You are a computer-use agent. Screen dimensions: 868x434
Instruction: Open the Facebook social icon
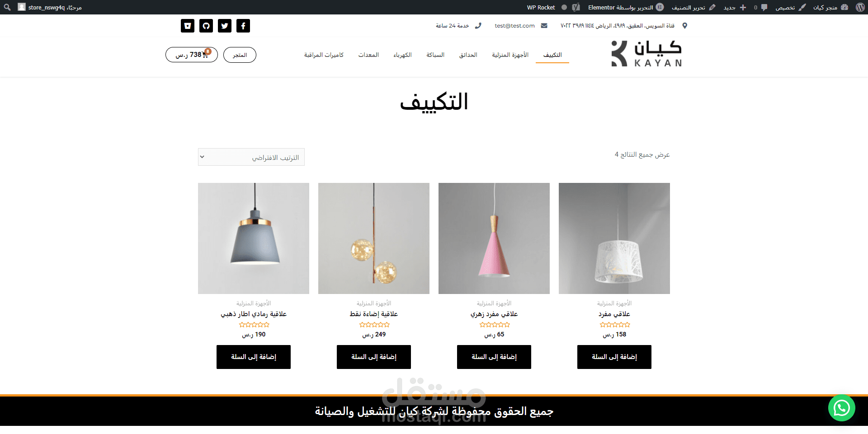pyautogui.click(x=243, y=26)
